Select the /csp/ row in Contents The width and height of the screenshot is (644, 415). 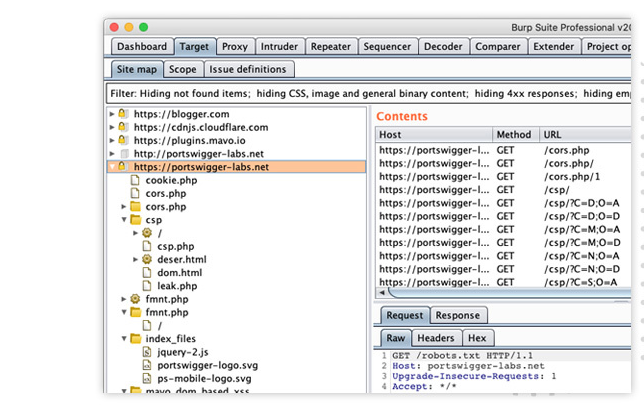pos(504,190)
